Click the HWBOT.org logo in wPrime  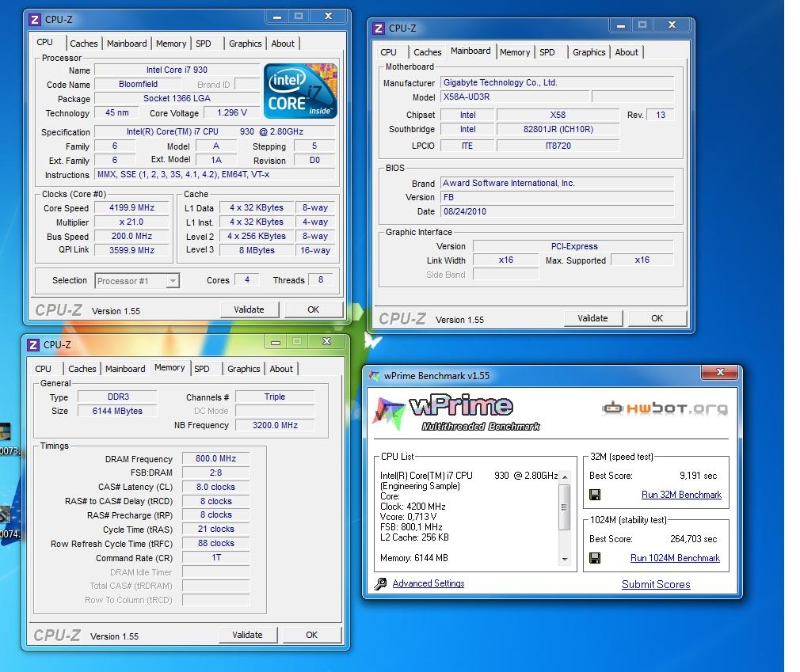(x=665, y=408)
